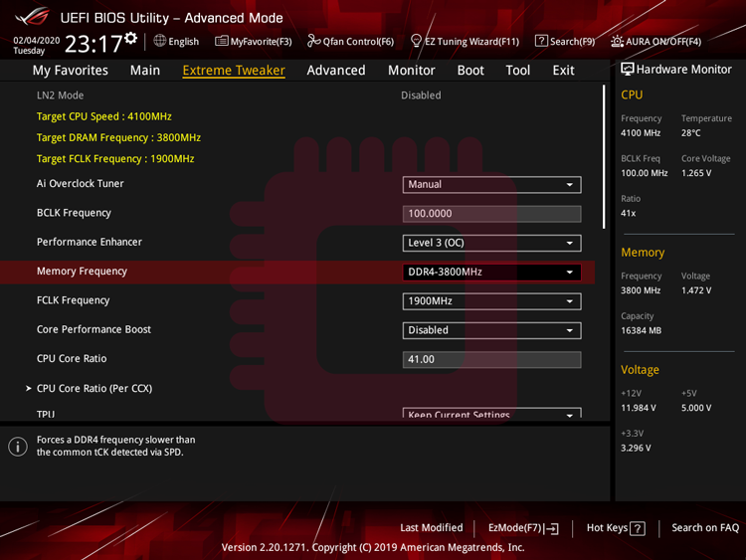Expand CPU Core Ratio (Per CCX) submenu
Viewport: 746px width, 560px height.
pyautogui.click(x=93, y=388)
